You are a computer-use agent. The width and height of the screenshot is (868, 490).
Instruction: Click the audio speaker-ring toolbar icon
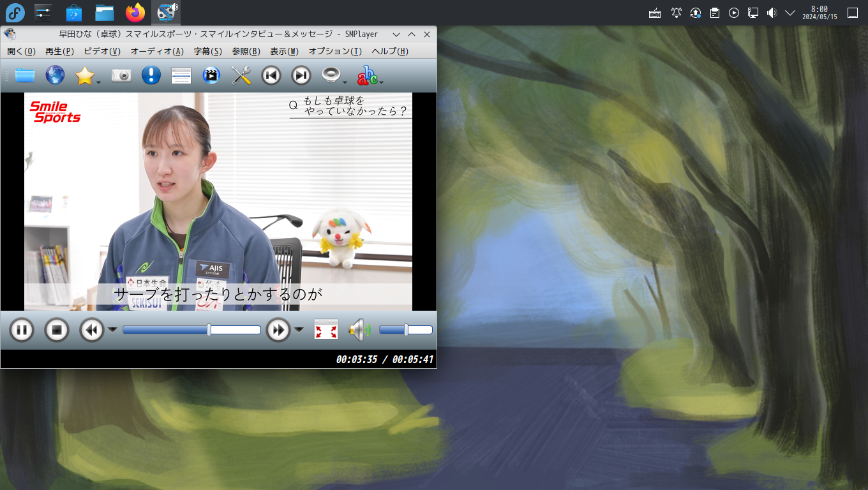330,76
